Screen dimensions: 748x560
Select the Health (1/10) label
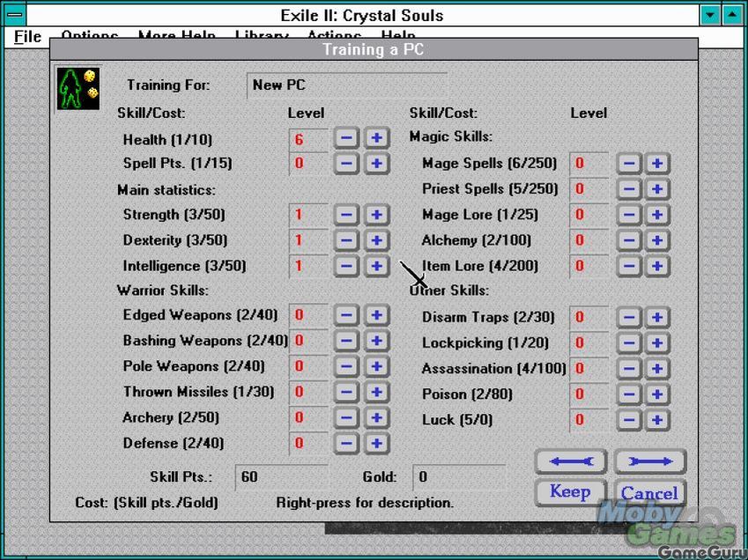(167, 140)
